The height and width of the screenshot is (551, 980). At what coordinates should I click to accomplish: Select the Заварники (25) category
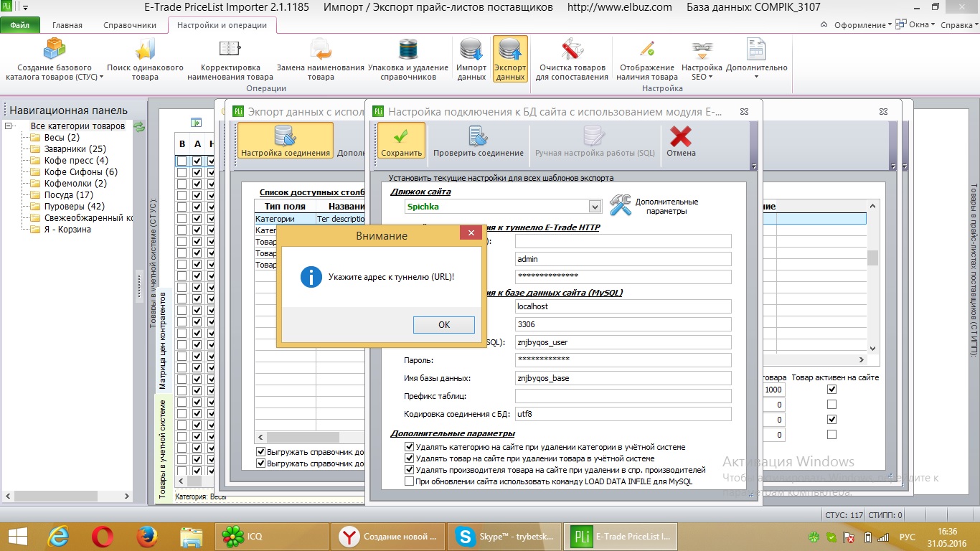(x=75, y=149)
